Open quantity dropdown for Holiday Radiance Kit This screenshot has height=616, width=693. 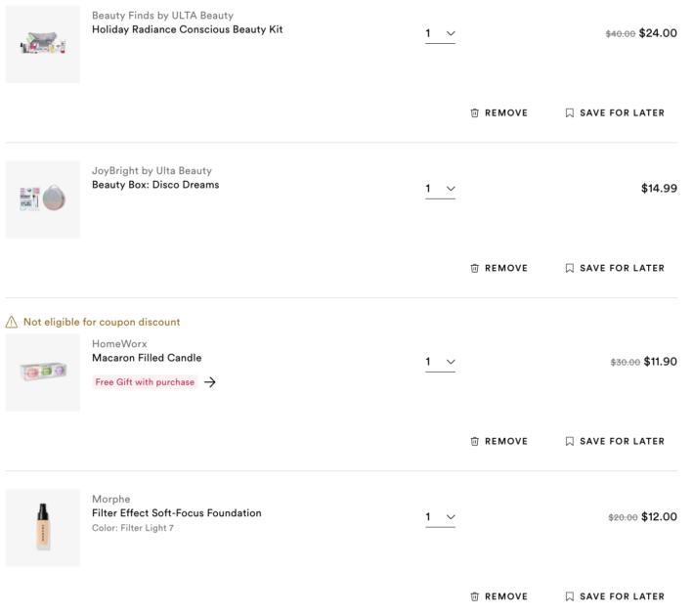(x=440, y=34)
